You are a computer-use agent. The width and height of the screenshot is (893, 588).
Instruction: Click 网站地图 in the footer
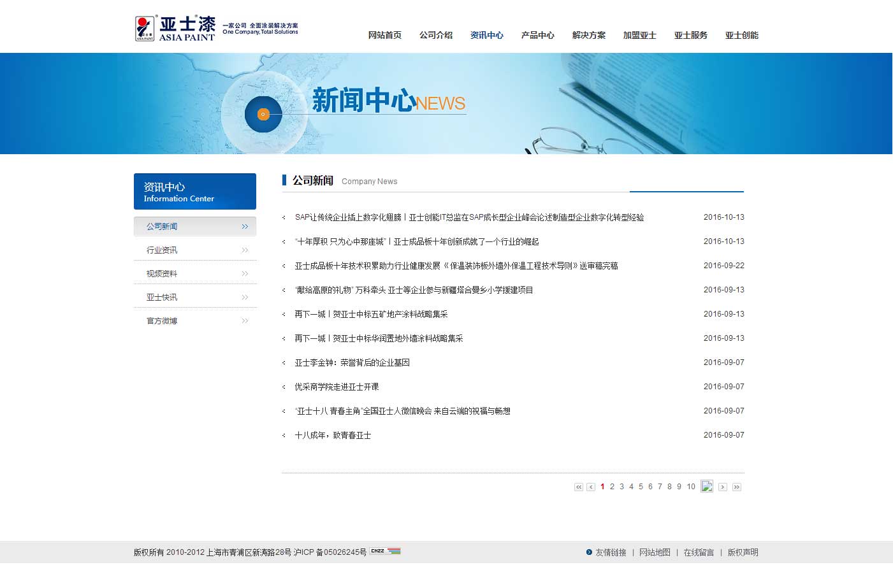tap(655, 553)
